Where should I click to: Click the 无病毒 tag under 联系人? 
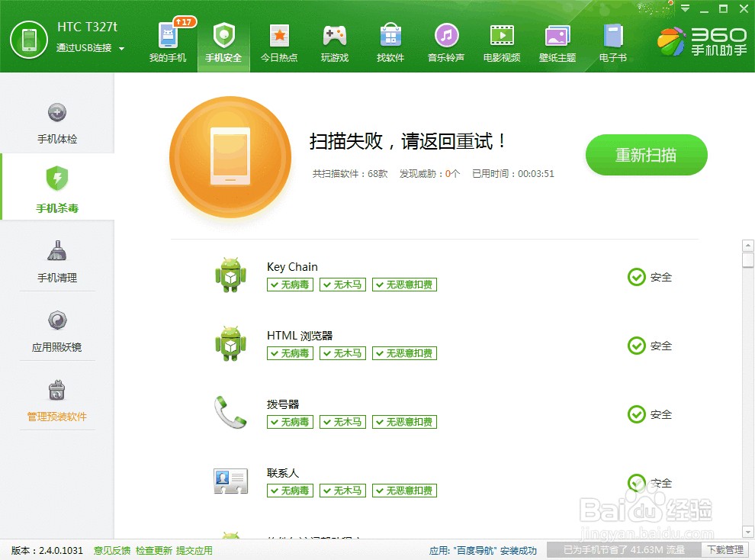(290, 491)
